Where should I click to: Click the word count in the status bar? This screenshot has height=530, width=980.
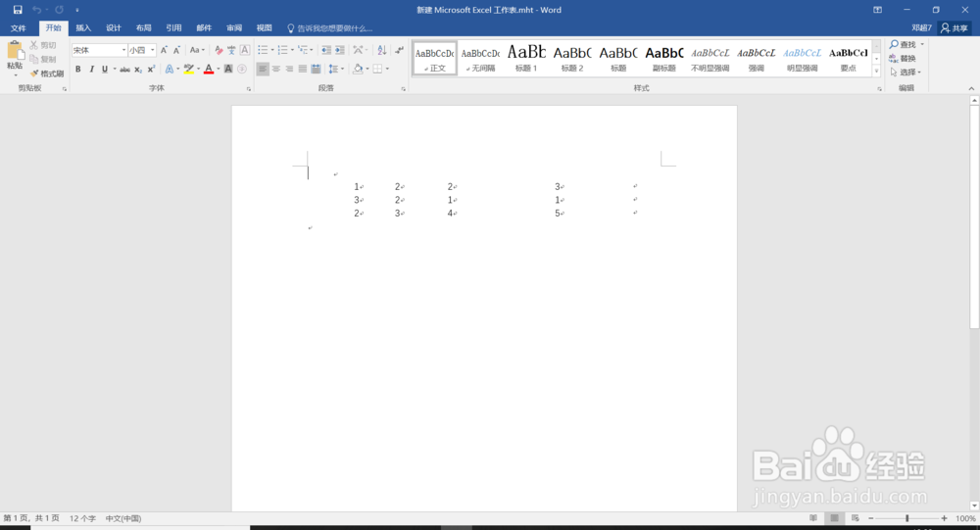pyautogui.click(x=82, y=518)
